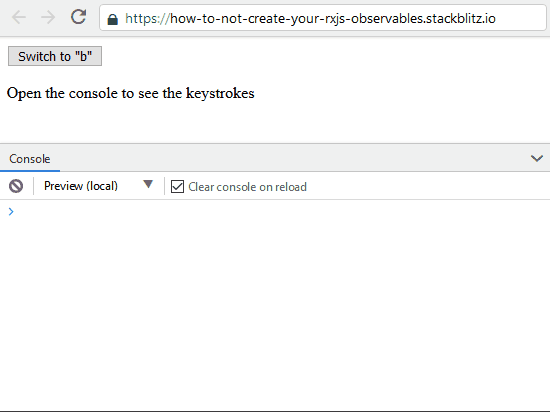Viewport: 550px width, 412px height.
Task: Click the "Open the console" paragraph text
Action: tap(130, 93)
